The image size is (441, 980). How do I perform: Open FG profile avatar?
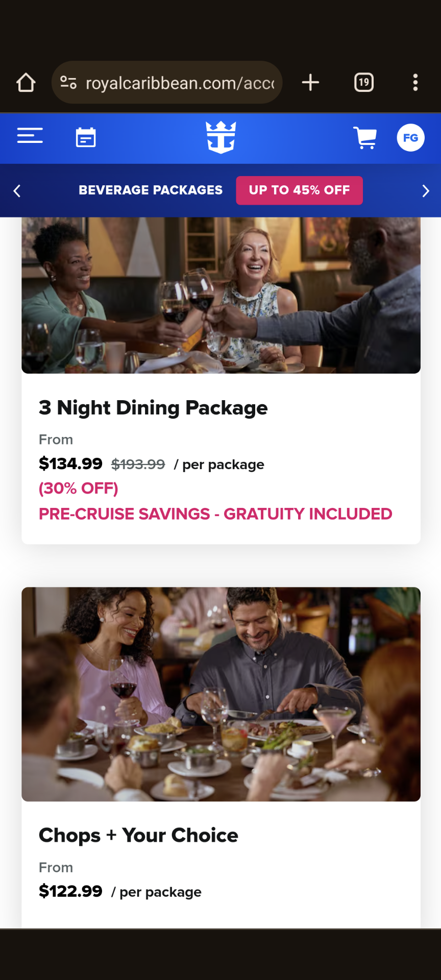(x=411, y=138)
